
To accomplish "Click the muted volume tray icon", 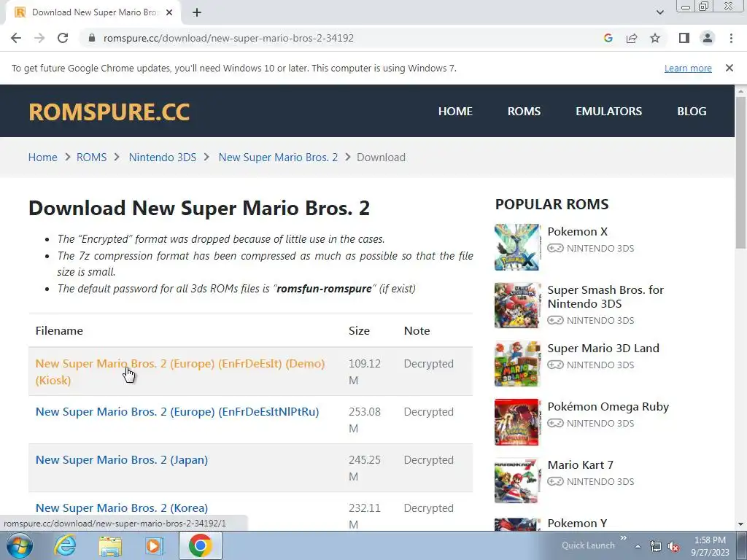I will [x=673, y=546].
